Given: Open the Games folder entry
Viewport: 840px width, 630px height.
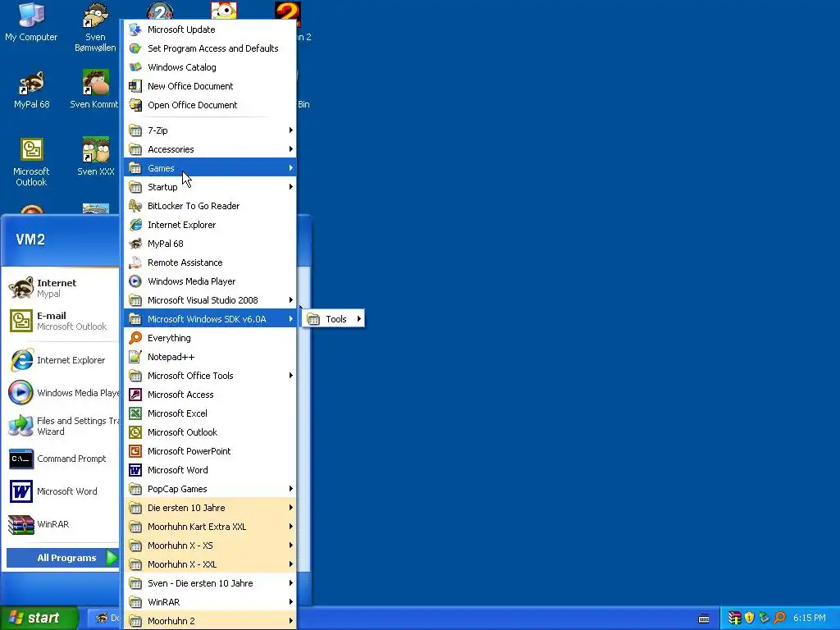Looking at the screenshot, I should coord(210,168).
